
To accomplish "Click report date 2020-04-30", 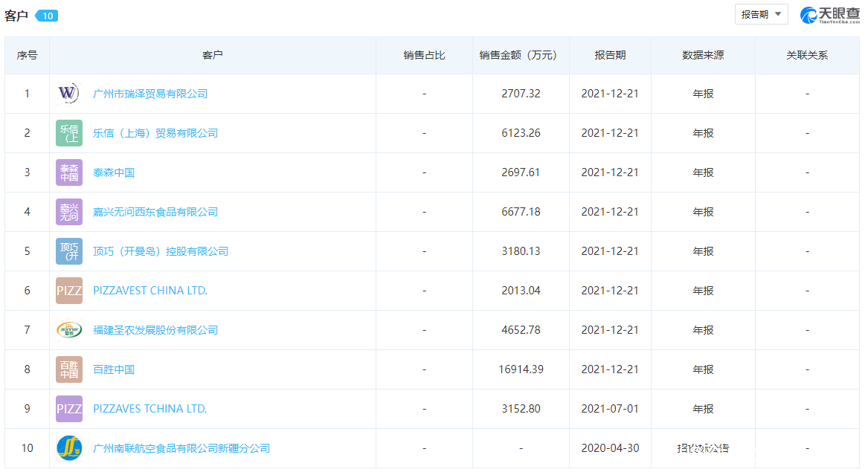I will tap(610, 448).
